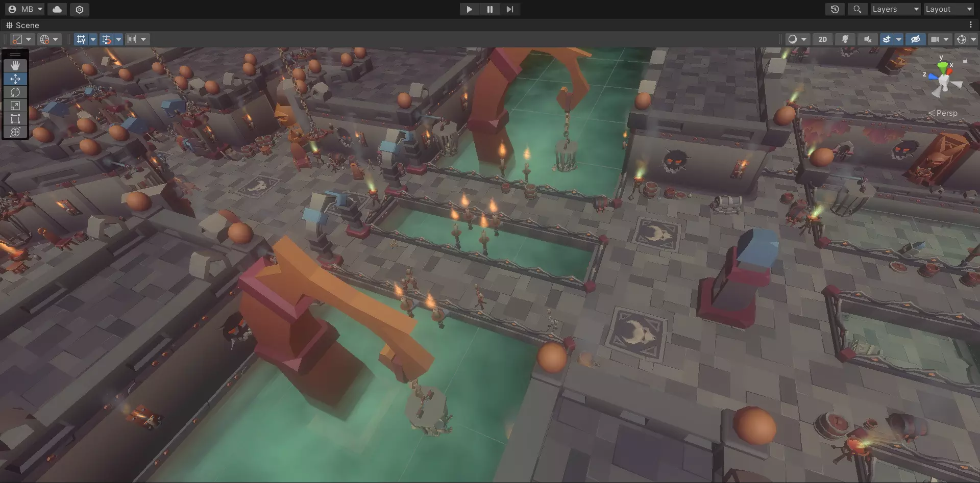
Task: Toggle the Y-axis grid visibility
Action: (x=81, y=39)
